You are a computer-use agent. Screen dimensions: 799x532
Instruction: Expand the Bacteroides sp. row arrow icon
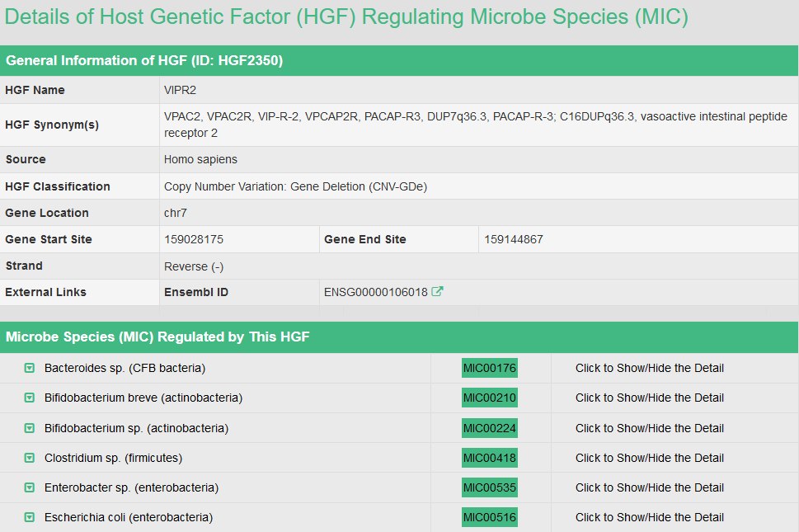pos(30,368)
